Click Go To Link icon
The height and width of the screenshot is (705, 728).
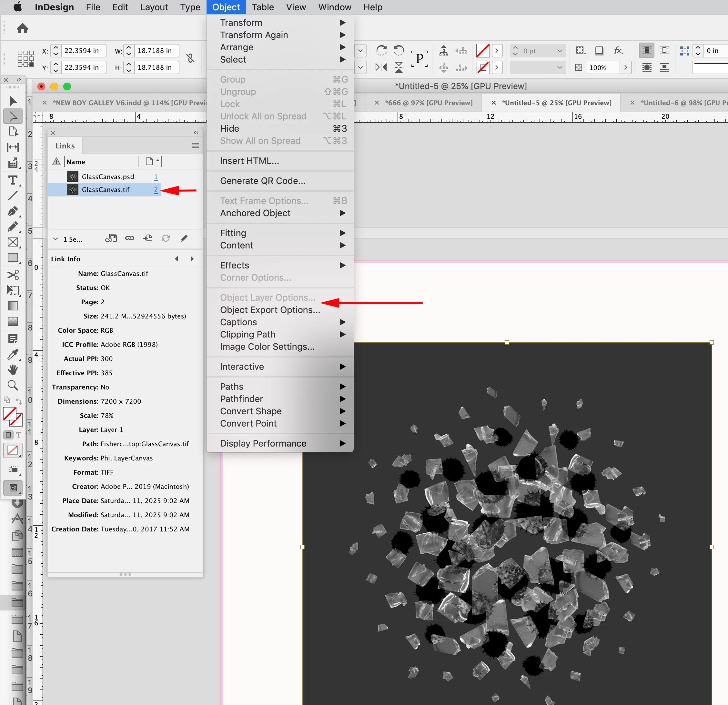click(147, 238)
